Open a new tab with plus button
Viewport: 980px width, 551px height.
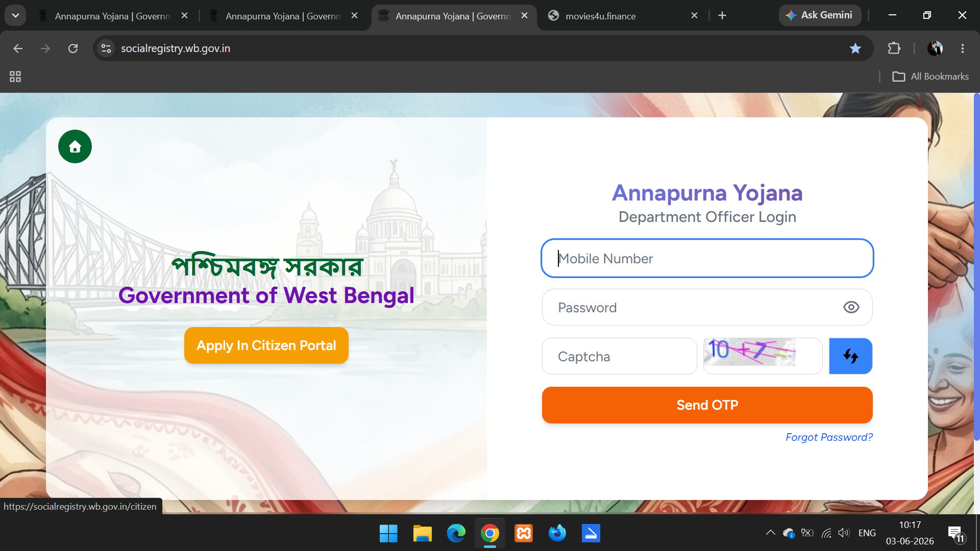pos(722,16)
